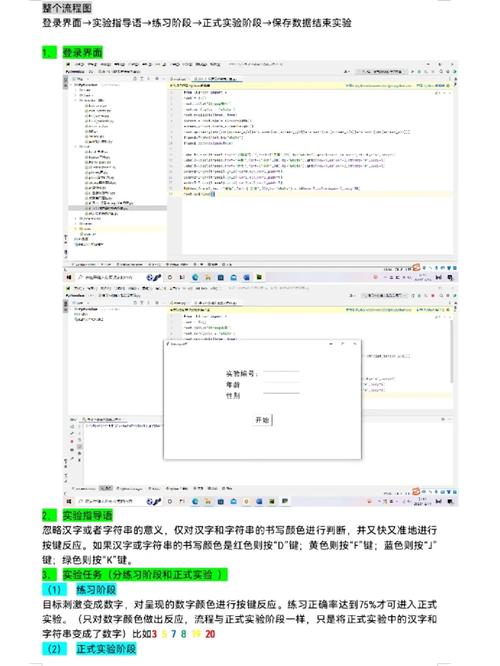500x666 pixels.
Task: Click the 开始 button in the login dialog
Action: click(263, 420)
